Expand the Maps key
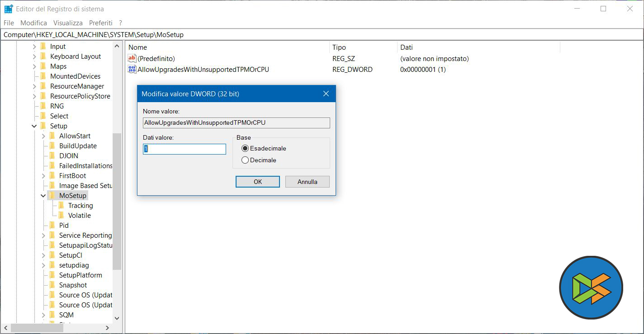This screenshot has width=644, height=334. click(x=34, y=66)
